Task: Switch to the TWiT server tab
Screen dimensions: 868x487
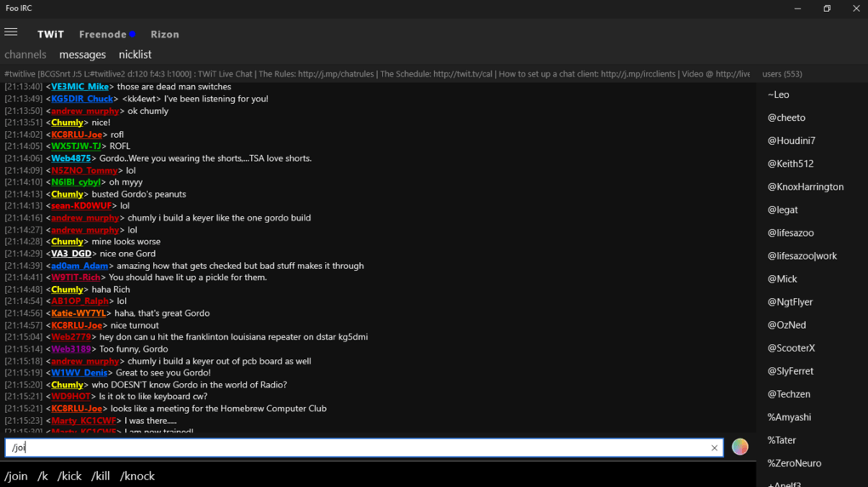Action: click(x=50, y=34)
